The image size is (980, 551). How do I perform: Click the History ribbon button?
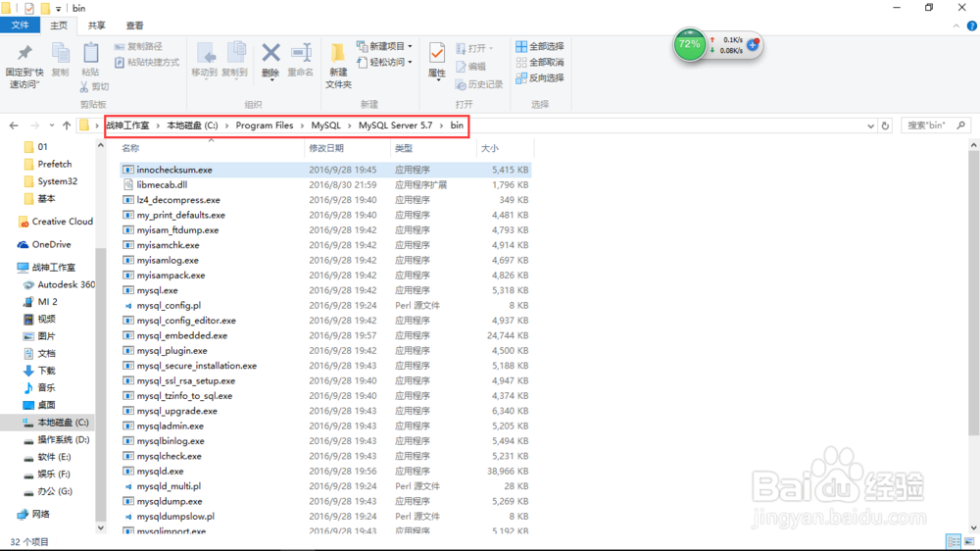[x=479, y=83]
